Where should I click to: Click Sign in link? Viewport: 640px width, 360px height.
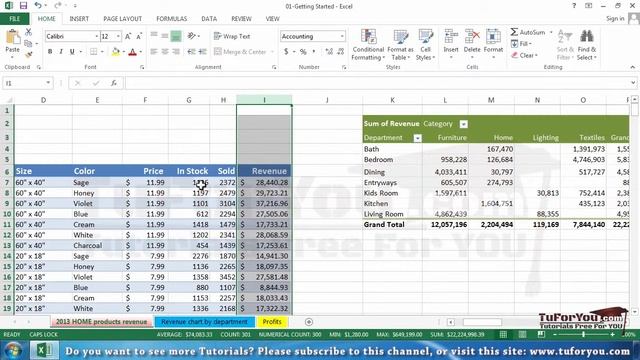coord(615,19)
